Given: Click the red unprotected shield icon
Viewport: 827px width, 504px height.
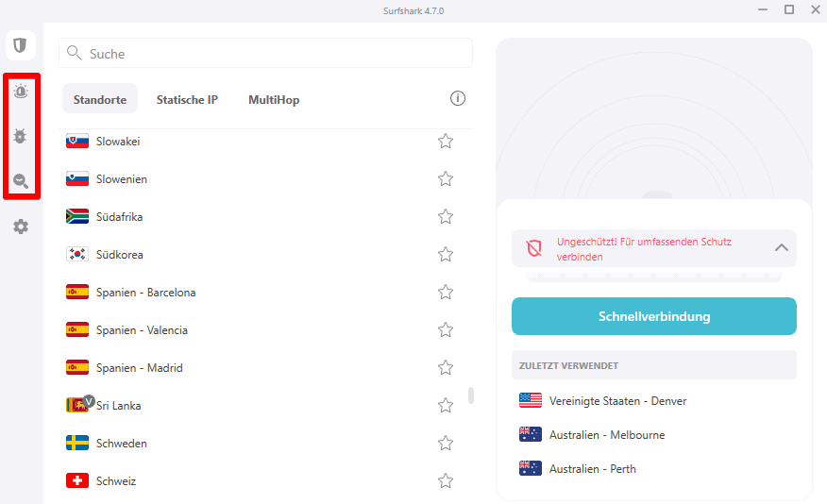Looking at the screenshot, I should pos(534,248).
